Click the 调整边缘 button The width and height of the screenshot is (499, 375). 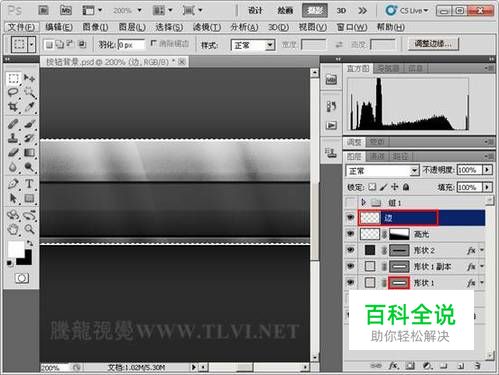coord(433,44)
